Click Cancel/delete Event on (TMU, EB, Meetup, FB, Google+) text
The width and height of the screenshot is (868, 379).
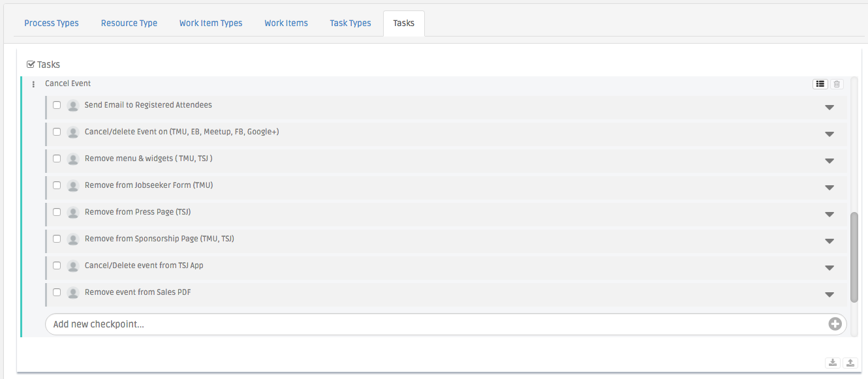[182, 132]
